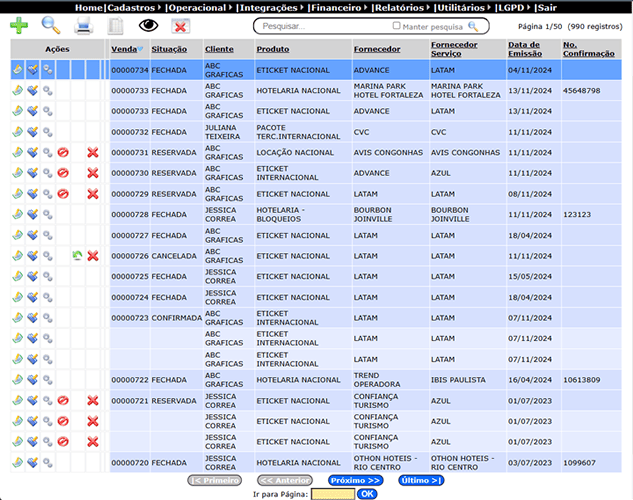
Task: Click the blue pencil icon for sale 00000724
Action: tap(33, 297)
